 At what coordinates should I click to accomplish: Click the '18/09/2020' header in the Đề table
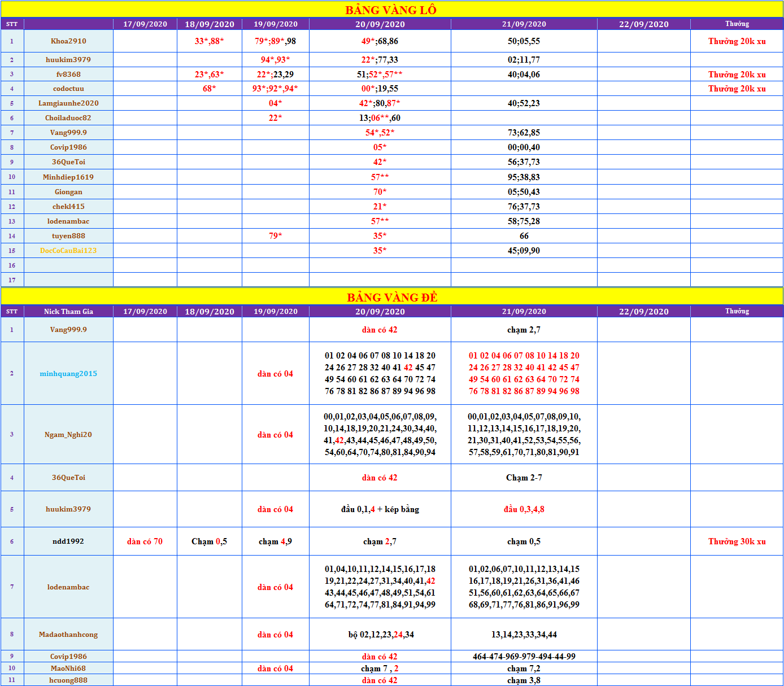tap(210, 312)
